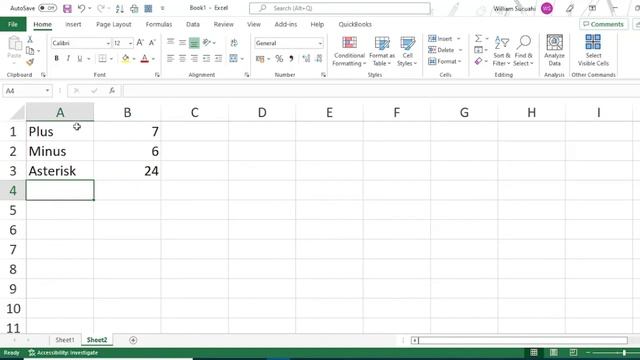This screenshot has width=640, height=360.
Task: Open the Data ribbon tab
Action: point(193,24)
